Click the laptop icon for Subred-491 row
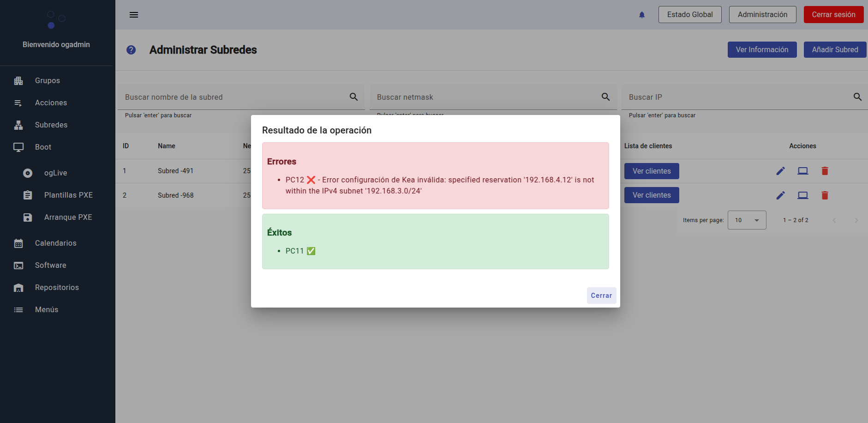The height and width of the screenshot is (423, 868). [802, 171]
